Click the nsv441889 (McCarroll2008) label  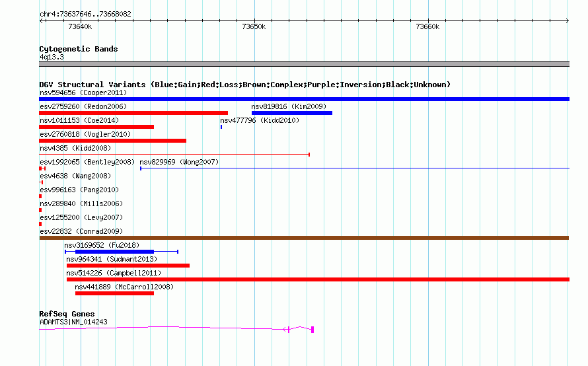[124, 287]
